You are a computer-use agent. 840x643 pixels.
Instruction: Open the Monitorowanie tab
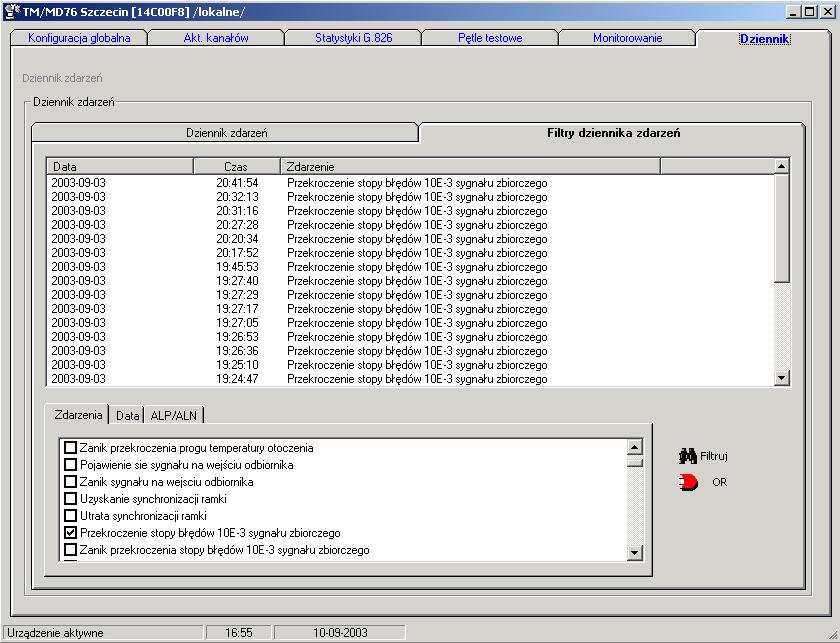point(627,38)
